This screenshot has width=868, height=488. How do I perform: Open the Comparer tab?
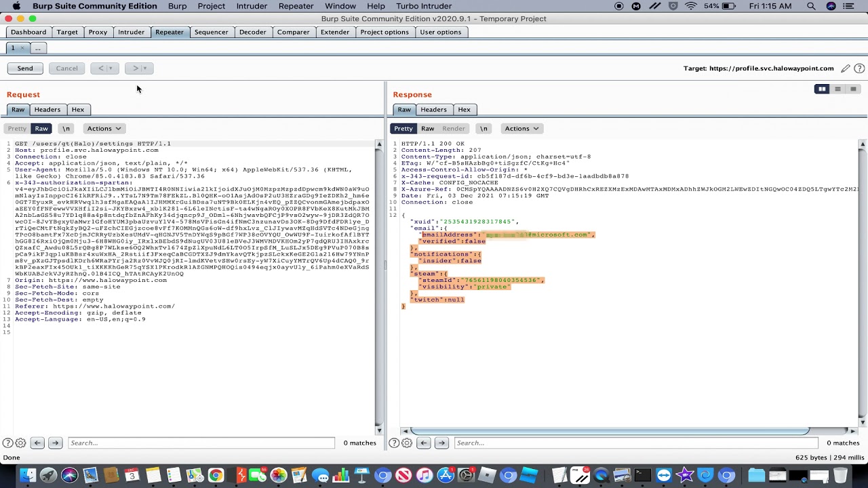(293, 33)
